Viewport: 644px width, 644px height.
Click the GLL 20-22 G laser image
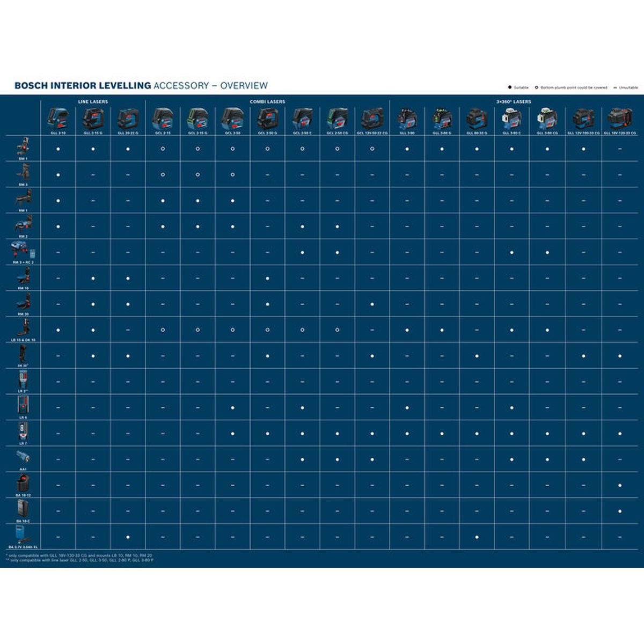(128, 119)
